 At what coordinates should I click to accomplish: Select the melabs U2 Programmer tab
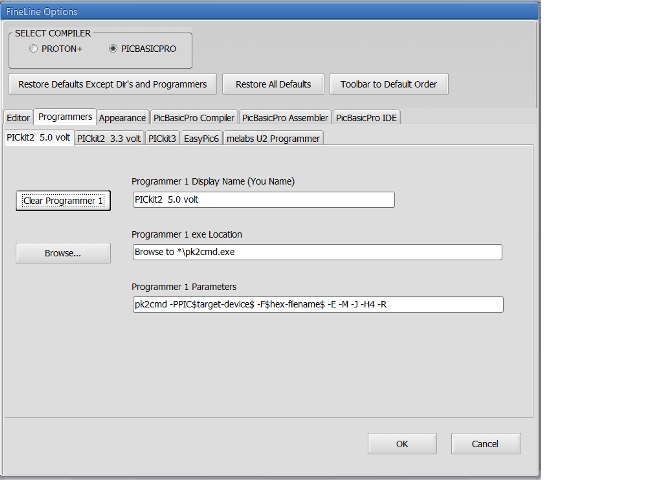pos(273,139)
